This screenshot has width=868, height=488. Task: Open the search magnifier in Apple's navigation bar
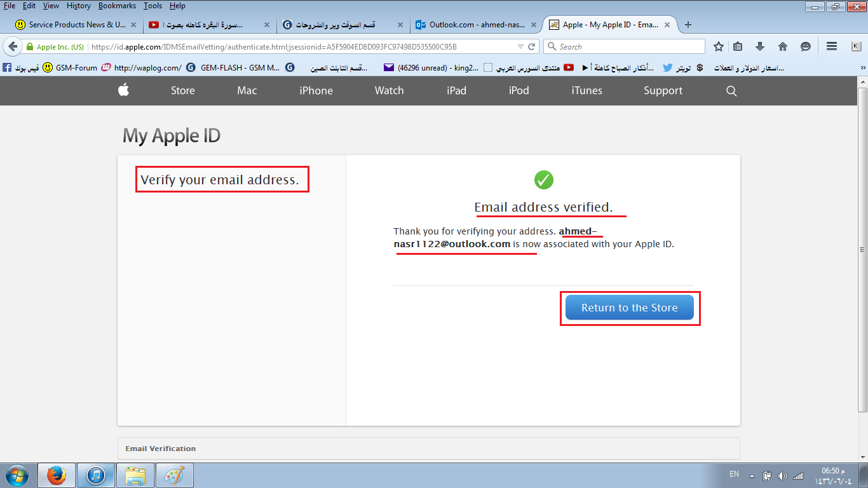point(731,91)
